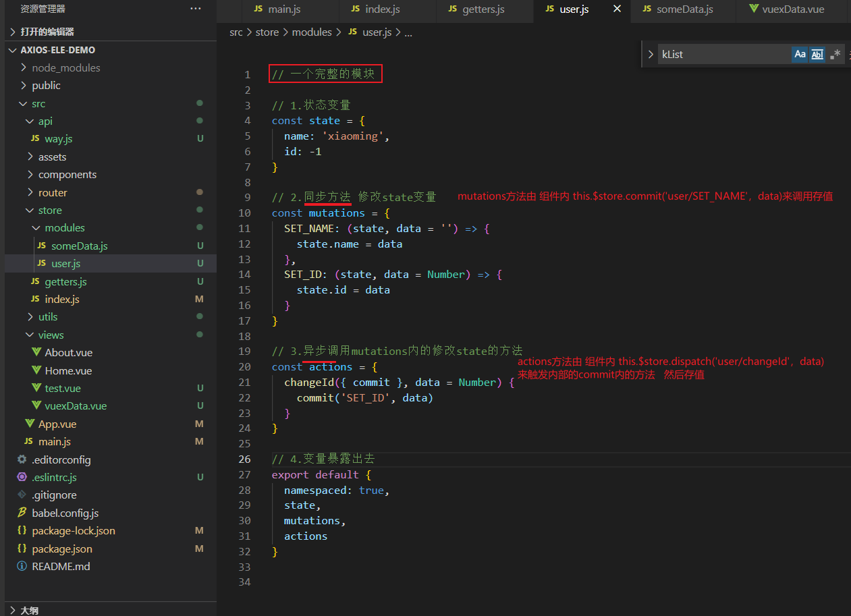
Task: Expand the 打开的编辑器 section
Action: pyautogui.click(x=111, y=32)
